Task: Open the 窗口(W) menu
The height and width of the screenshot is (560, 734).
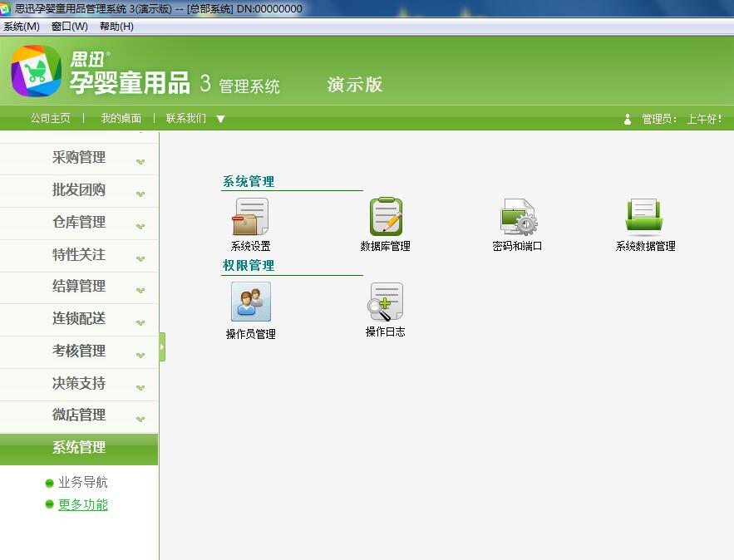Action: [x=69, y=27]
